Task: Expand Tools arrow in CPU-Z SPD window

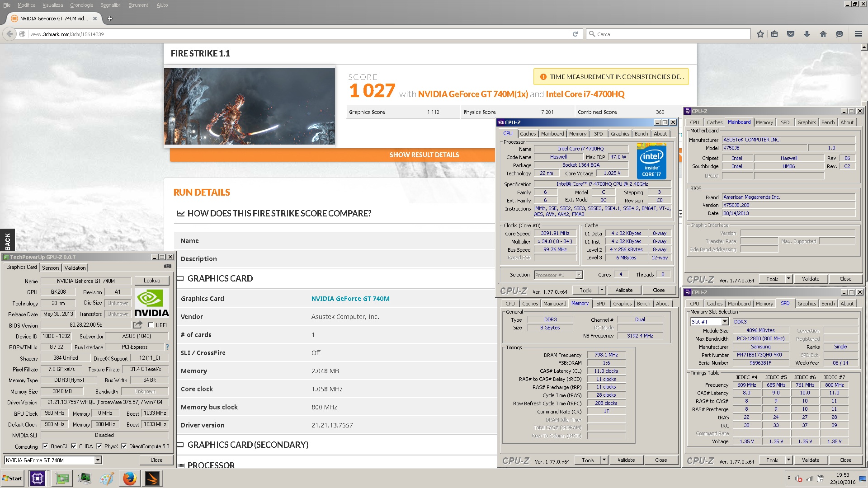Action: click(788, 460)
